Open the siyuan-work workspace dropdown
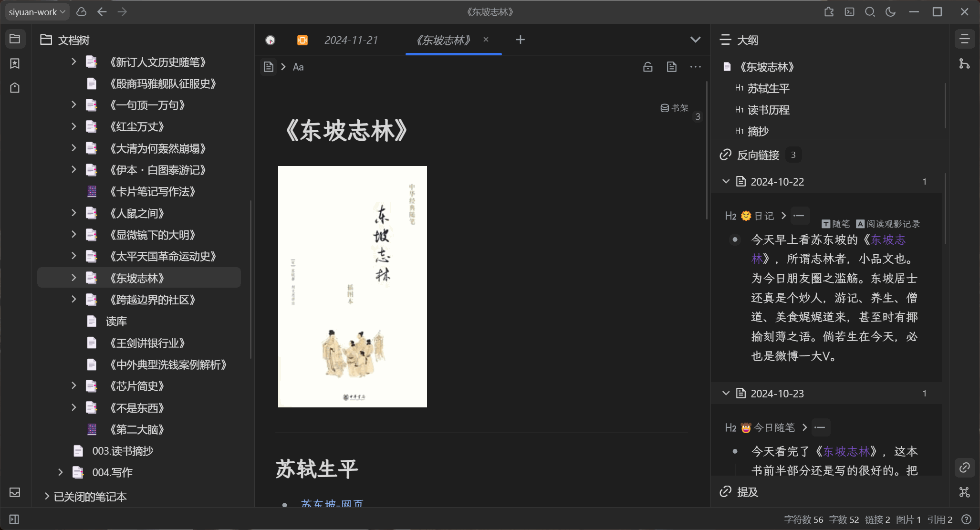Screen dimensions: 980x530 point(37,12)
